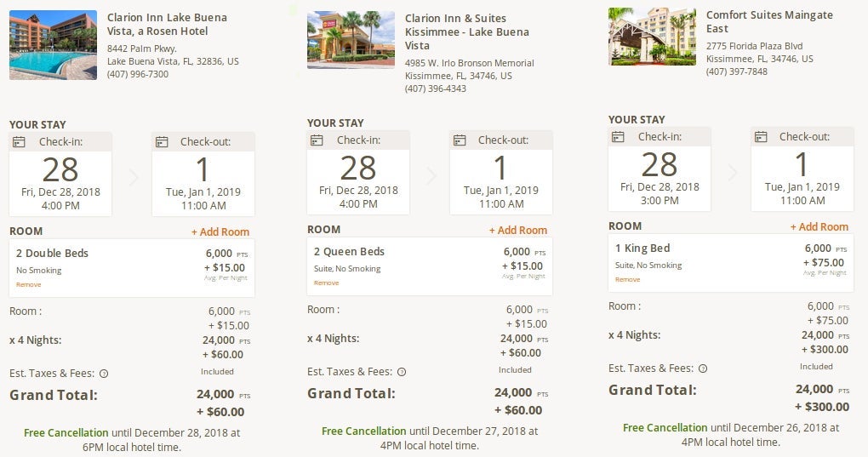Click check-out calendar icon for Clarion Inn Lake Buena Vista
868x457 pixels.
point(162,142)
